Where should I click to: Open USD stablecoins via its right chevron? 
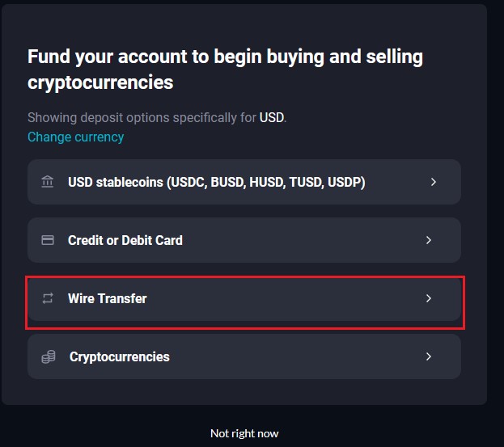click(x=434, y=182)
